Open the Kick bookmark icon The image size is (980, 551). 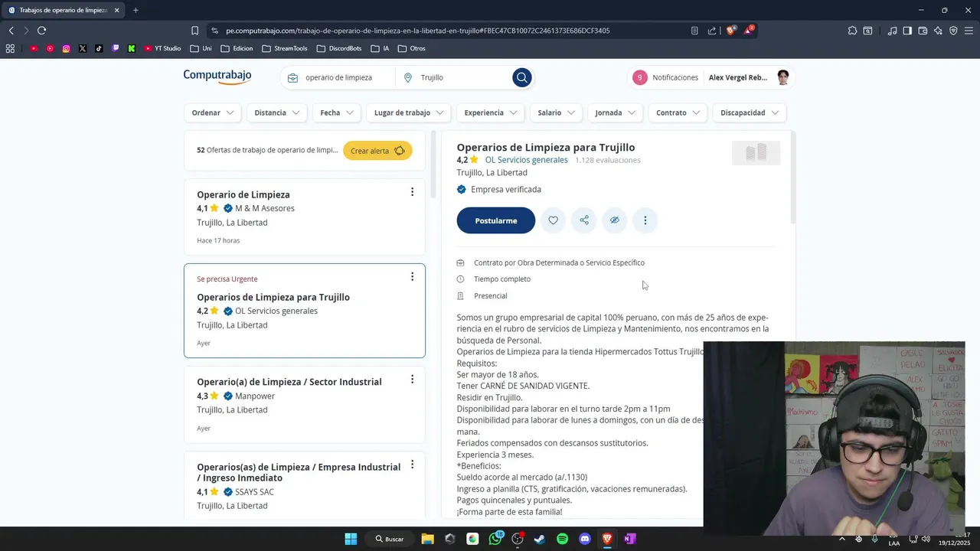pyautogui.click(x=132, y=48)
